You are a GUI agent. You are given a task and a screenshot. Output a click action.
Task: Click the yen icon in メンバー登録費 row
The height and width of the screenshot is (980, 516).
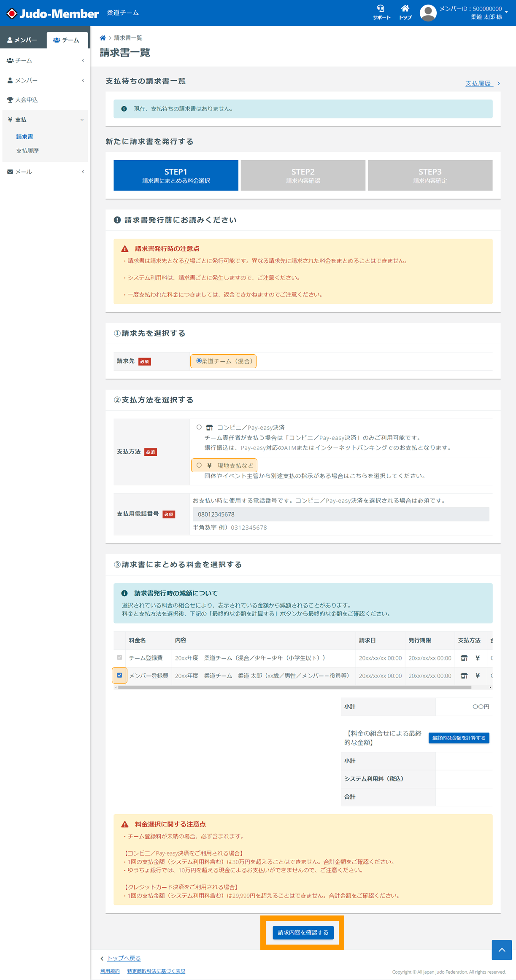[x=478, y=676]
